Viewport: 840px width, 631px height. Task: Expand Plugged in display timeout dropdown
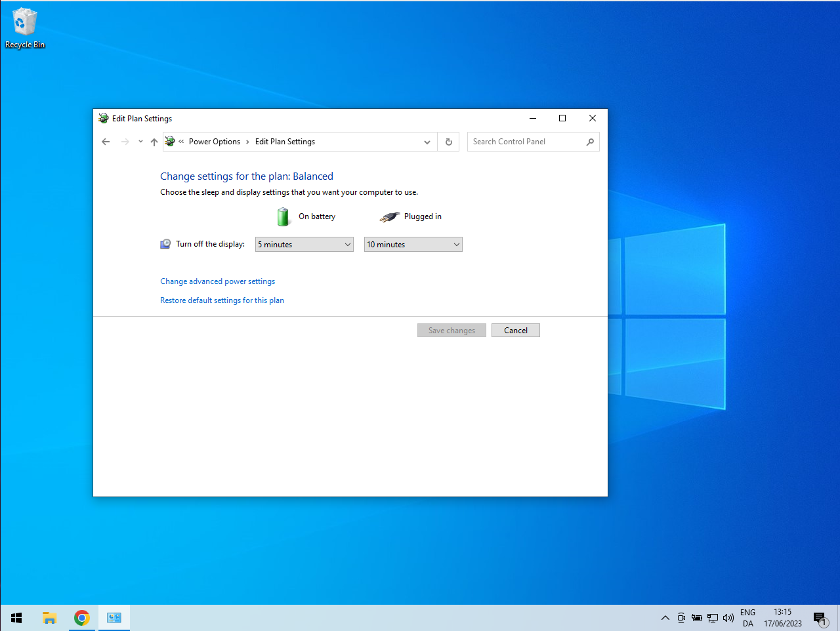tap(413, 245)
